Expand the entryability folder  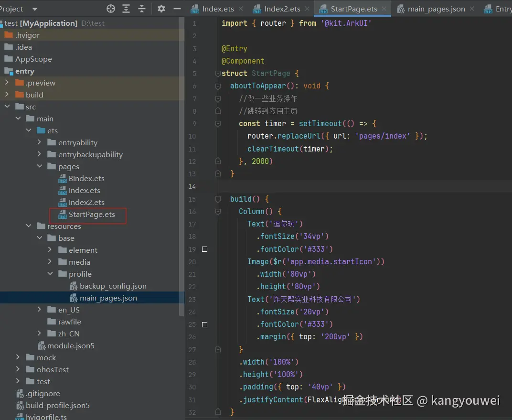(x=40, y=142)
